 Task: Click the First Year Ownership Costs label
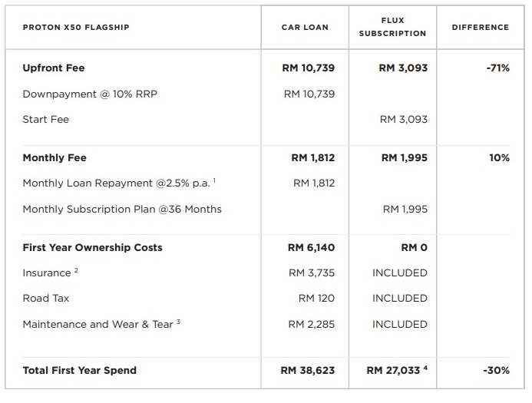92,248
